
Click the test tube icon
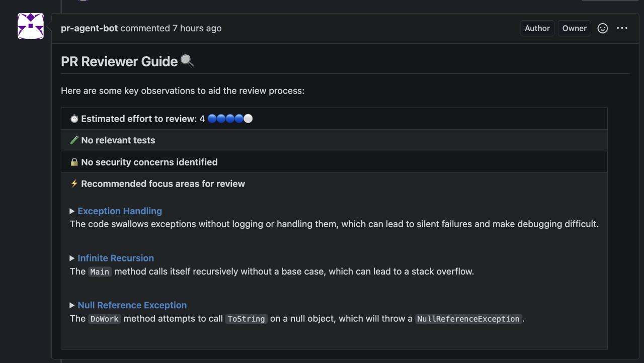click(x=74, y=140)
